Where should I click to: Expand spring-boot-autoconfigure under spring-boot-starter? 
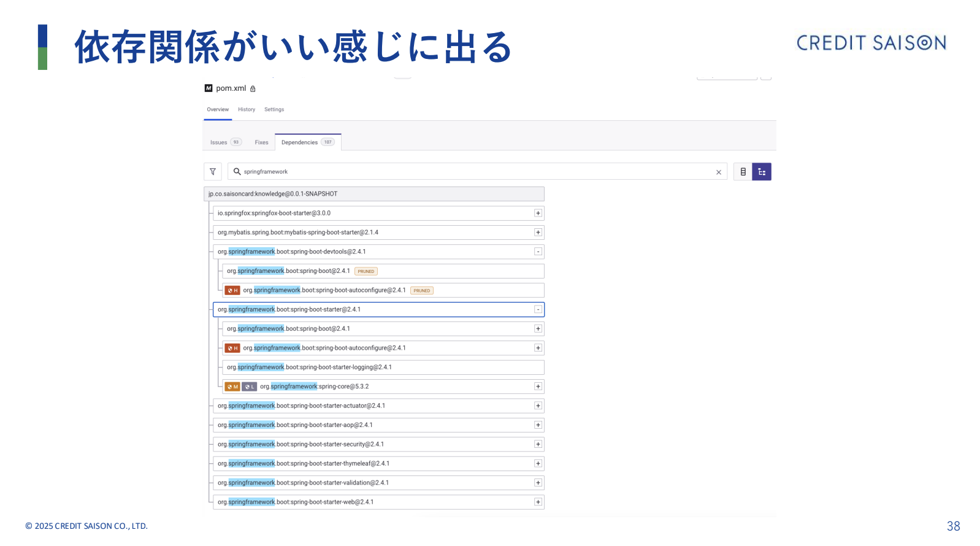[x=538, y=348]
